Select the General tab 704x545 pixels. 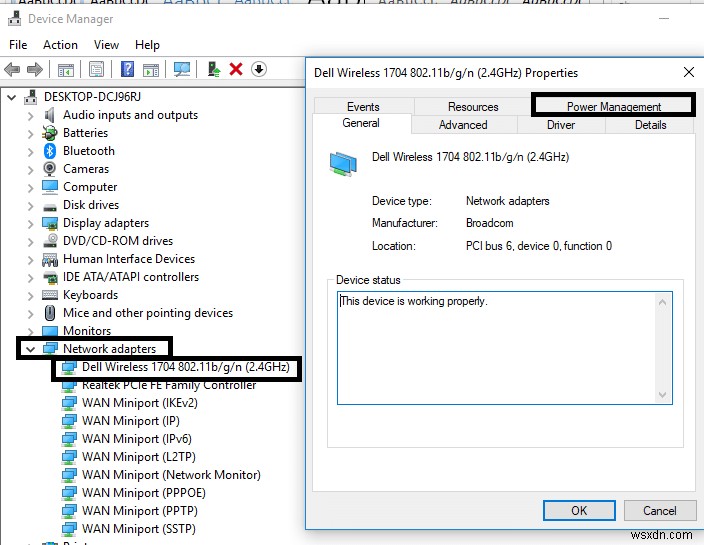point(361,123)
